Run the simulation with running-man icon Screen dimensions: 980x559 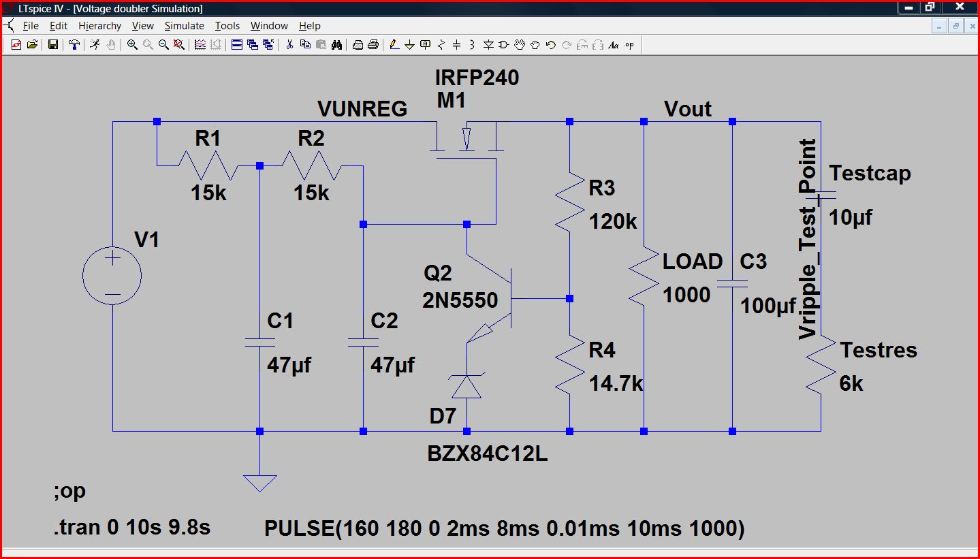95,45
